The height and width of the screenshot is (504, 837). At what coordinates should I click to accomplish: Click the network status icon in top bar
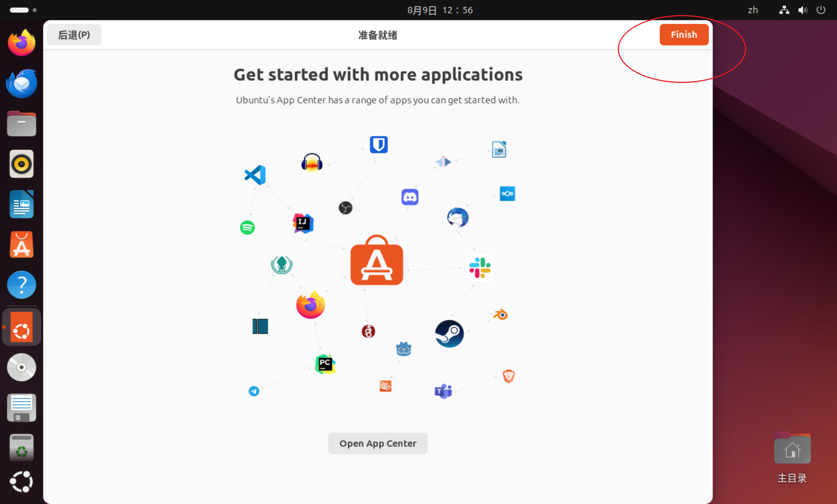click(784, 10)
